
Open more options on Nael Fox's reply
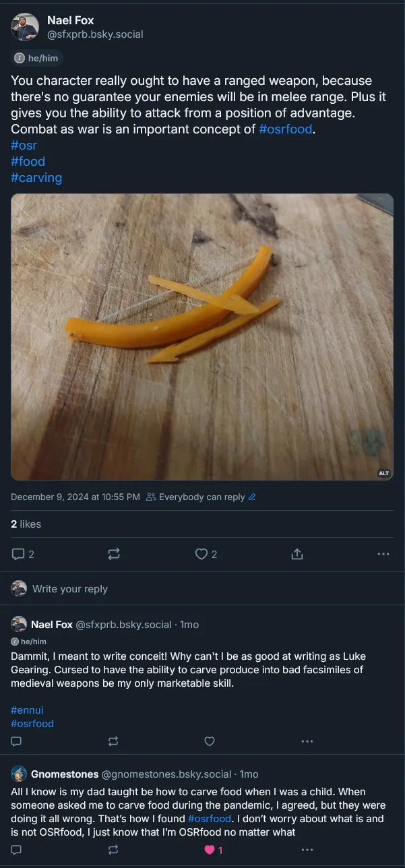[x=307, y=741]
